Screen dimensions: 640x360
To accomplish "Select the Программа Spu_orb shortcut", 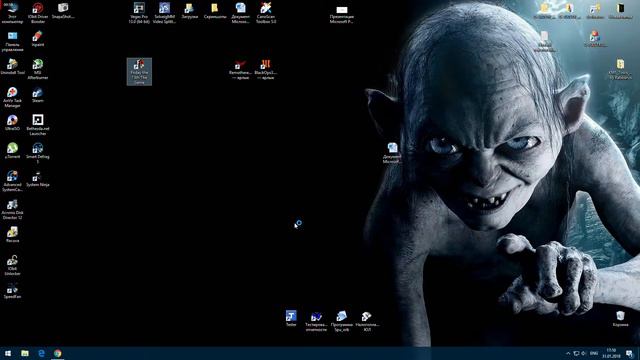I will [342, 321].
